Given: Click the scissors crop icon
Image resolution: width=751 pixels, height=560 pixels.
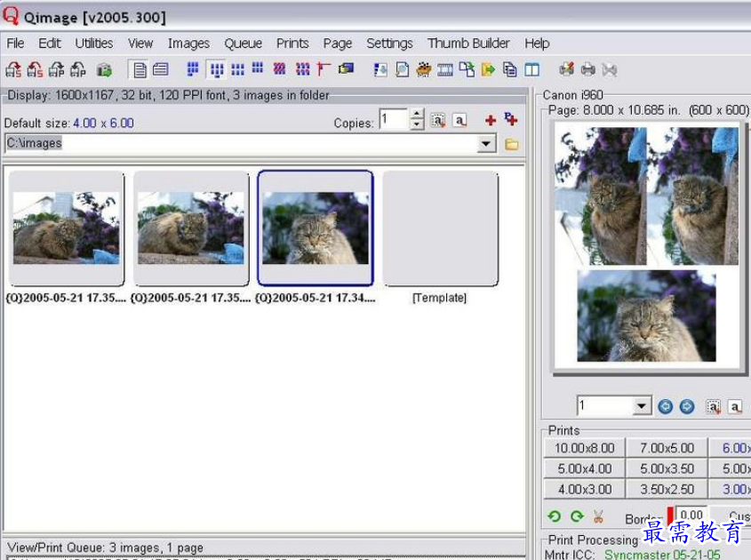Looking at the screenshot, I should pyautogui.click(x=598, y=516).
